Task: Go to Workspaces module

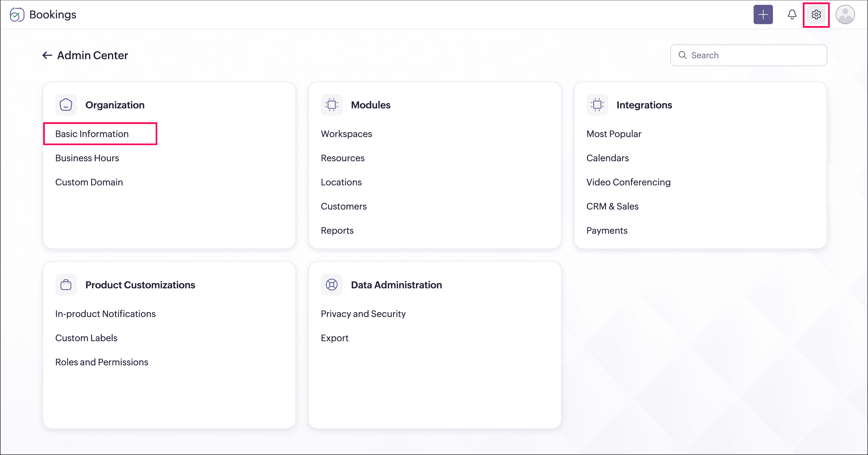Action: pyautogui.click(x=346, y=134)
